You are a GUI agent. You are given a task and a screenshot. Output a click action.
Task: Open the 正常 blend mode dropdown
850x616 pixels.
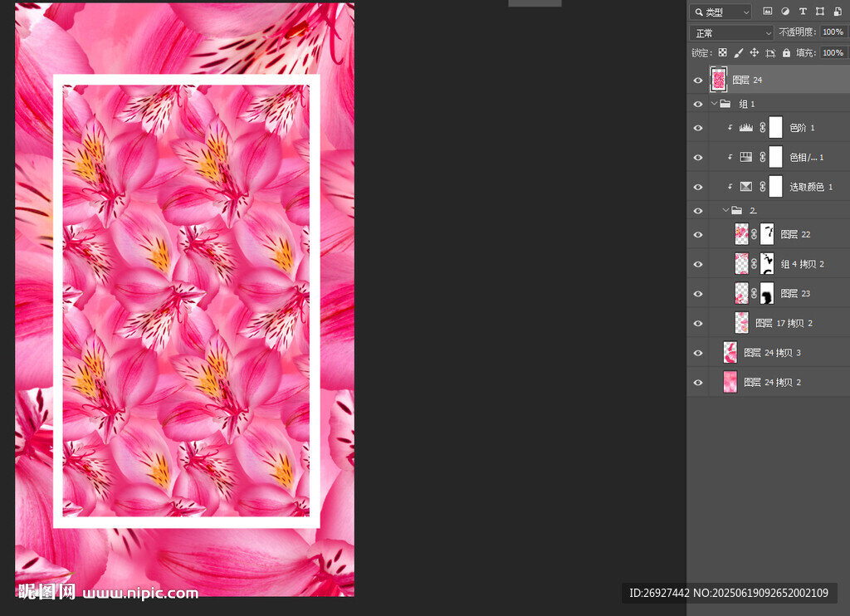[x=731, y=33]
